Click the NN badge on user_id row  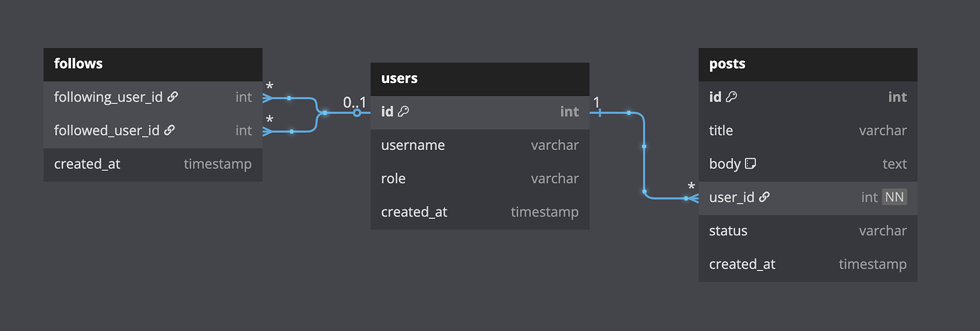(894, 197)
